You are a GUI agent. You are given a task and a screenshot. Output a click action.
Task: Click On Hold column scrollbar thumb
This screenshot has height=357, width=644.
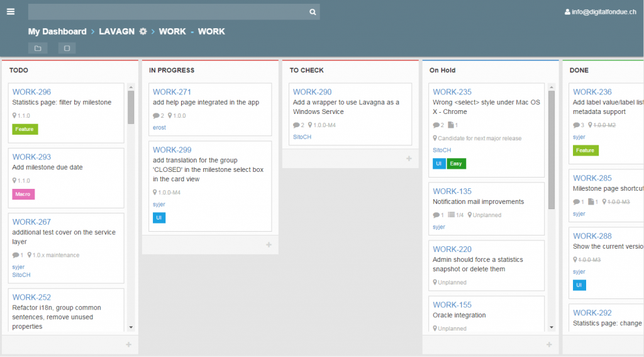552,150
